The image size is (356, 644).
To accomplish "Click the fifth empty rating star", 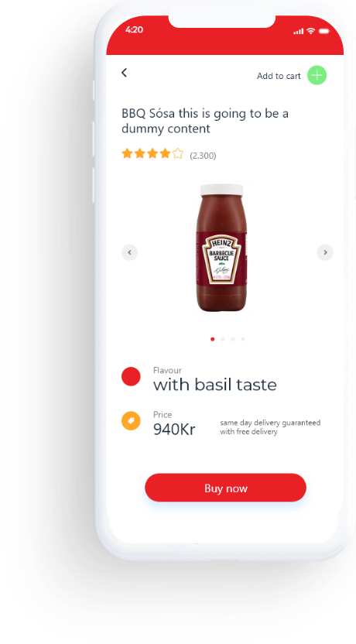I will coord(178,153).
